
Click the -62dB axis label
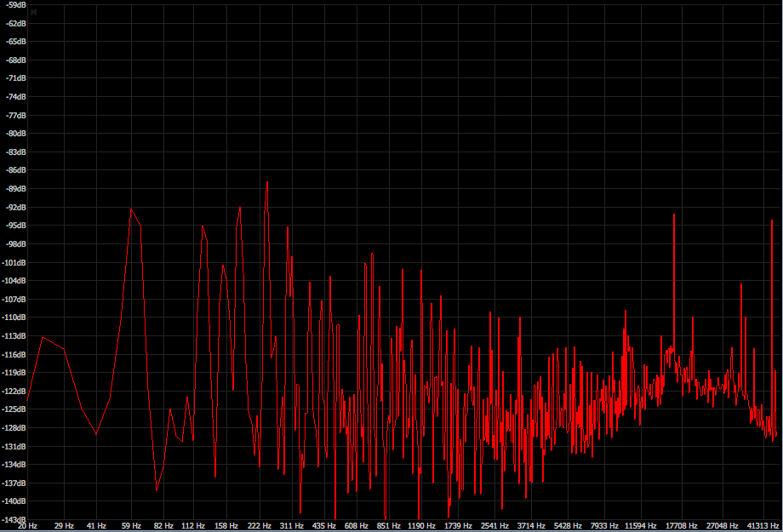pos(15,24)
